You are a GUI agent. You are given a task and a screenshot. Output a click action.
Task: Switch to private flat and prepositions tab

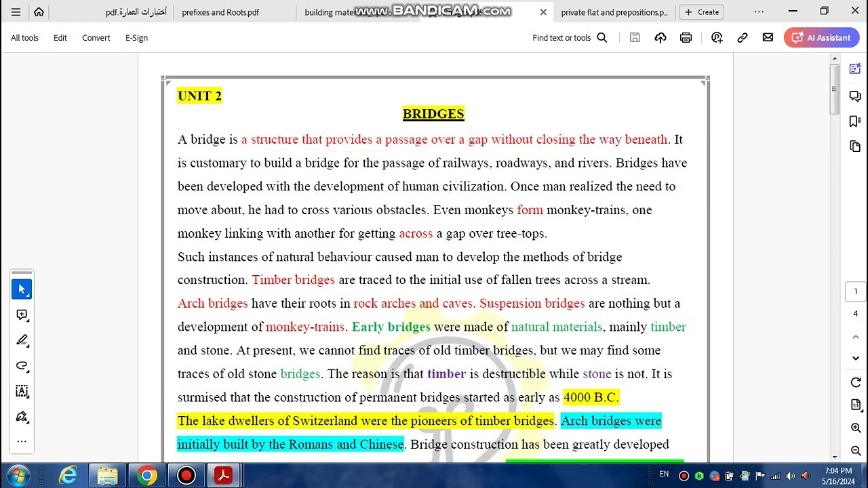614,12
